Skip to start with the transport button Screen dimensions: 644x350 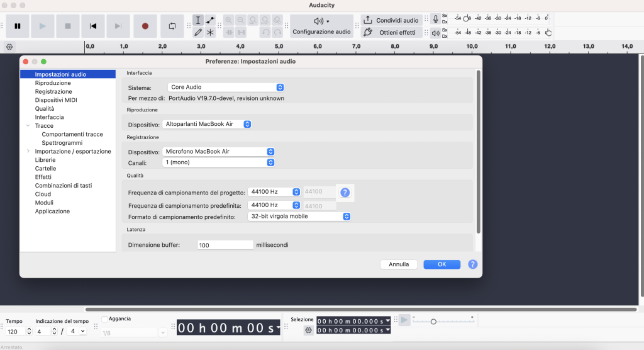(93, 26)
